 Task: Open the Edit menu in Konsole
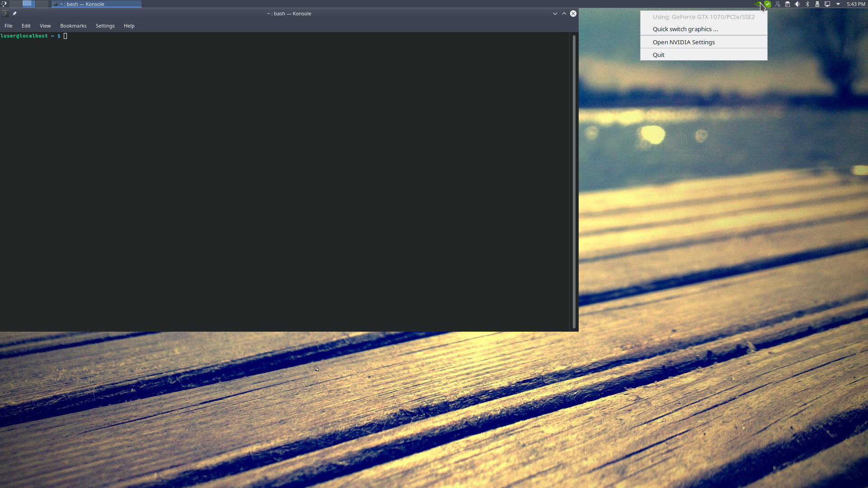point(26,26)
